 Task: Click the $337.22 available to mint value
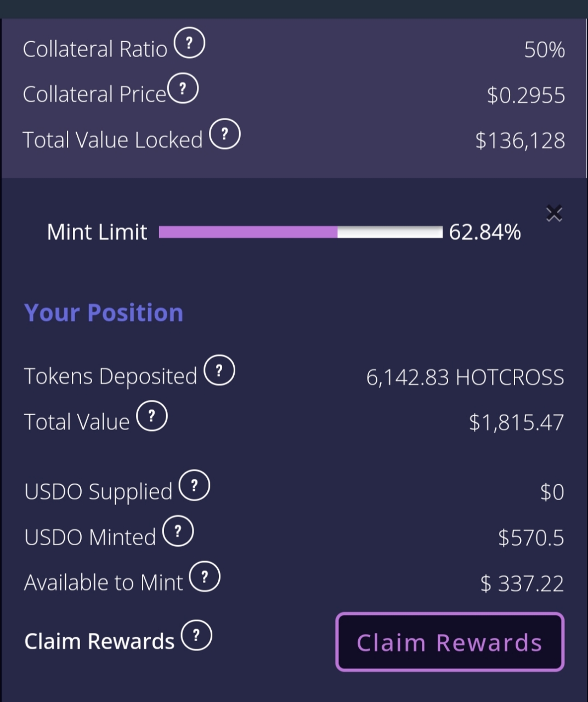tap(522, 583)
